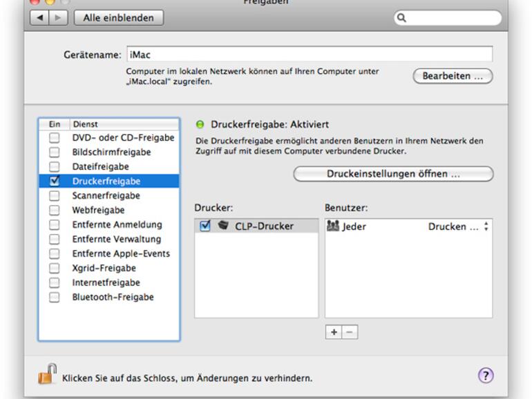Select the Entfernte Apple-Events service row
Image resolution: width=532 pixels, height=399 pixels.
(109, 253)
